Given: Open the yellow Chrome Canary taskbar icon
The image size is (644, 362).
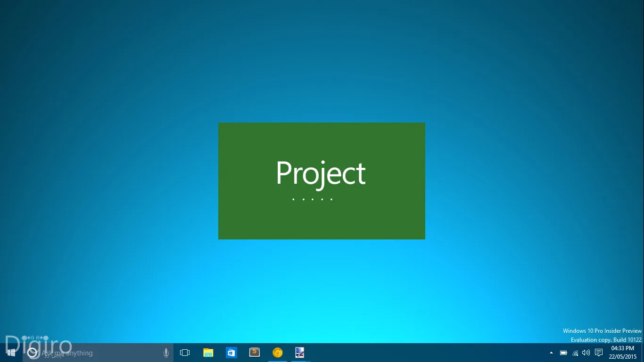Looking at the screenshot, I should 278,353.
